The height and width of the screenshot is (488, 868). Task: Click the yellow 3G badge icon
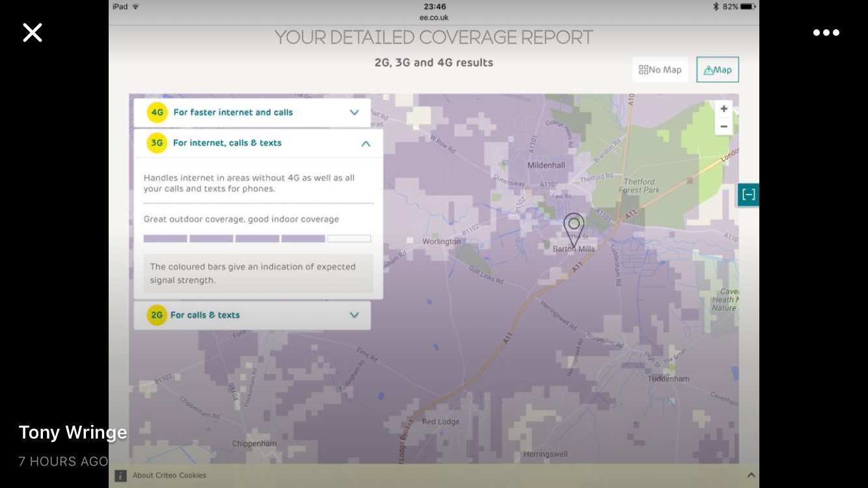coord(157,143)
